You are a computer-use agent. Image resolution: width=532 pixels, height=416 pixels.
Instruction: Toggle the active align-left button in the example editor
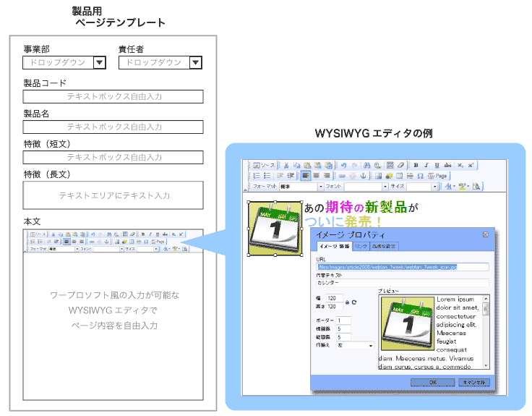click(x=305, y=176)
